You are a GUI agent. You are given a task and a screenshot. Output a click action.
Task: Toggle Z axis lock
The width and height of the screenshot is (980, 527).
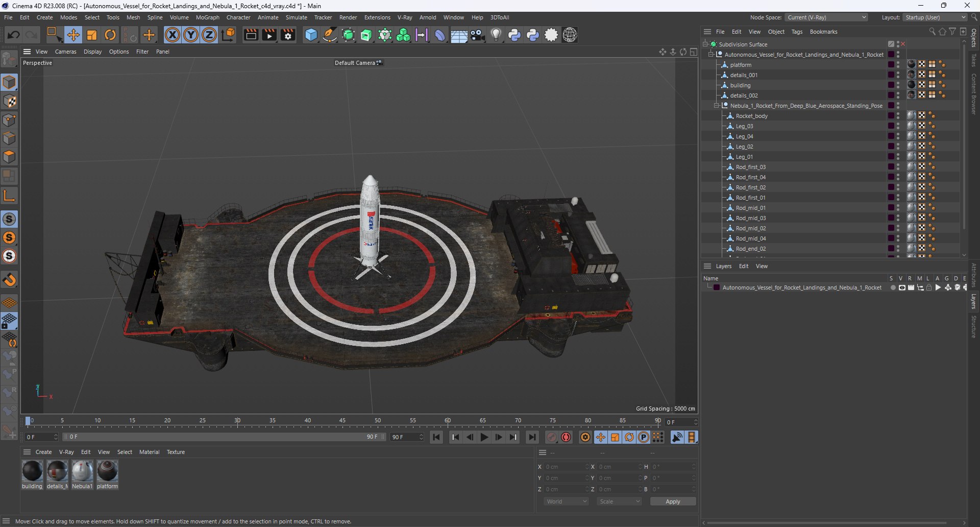(209, 35)
